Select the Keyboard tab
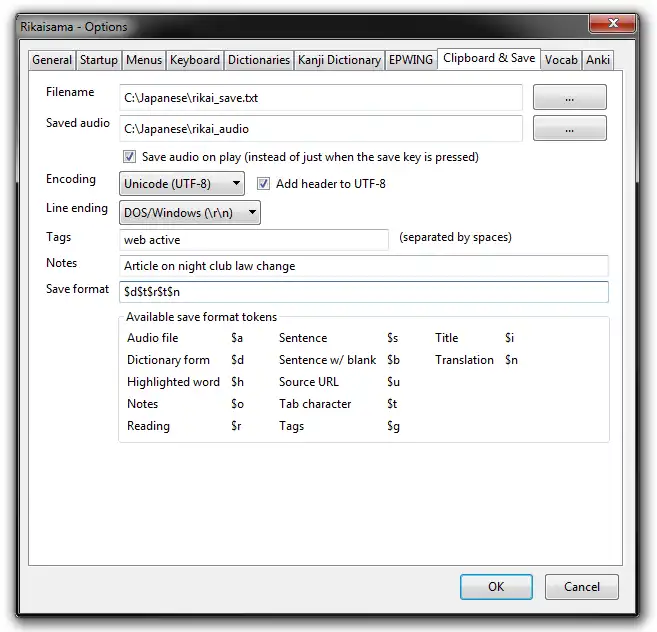657x632 pixels. click(195, 60)
